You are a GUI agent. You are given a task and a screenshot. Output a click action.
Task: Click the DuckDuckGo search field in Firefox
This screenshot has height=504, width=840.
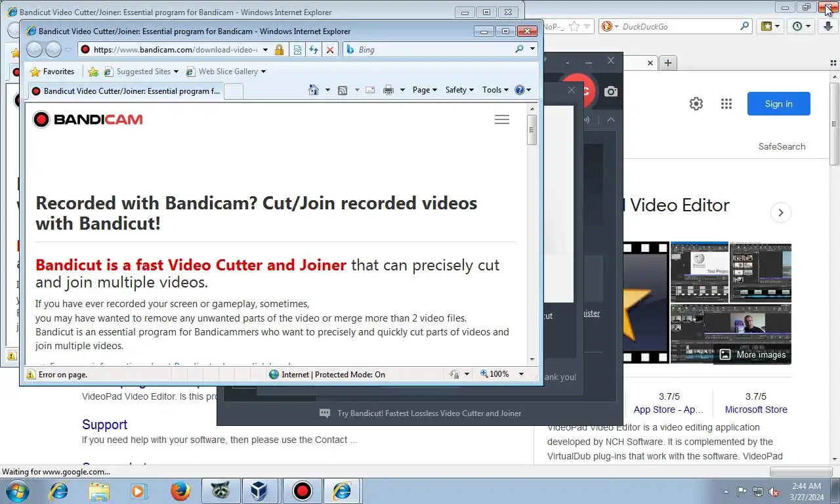click(x=679, y=26)
